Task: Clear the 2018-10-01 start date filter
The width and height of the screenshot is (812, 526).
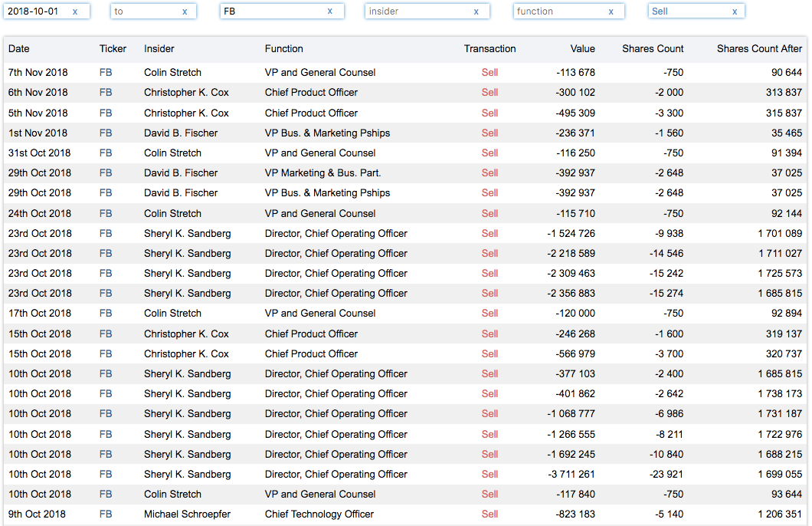Action: (75, 12)
